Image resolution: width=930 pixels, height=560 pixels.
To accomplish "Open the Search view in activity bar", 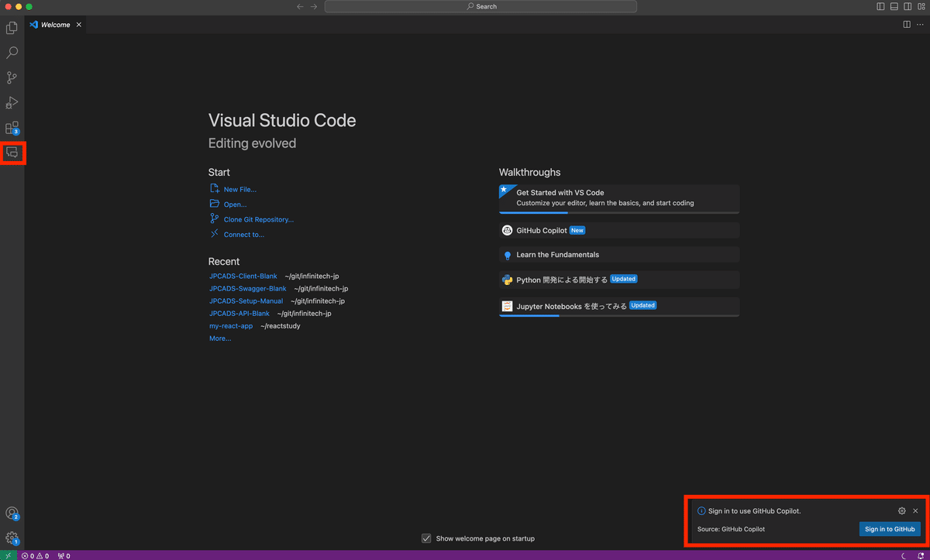I will click(12, 53).
